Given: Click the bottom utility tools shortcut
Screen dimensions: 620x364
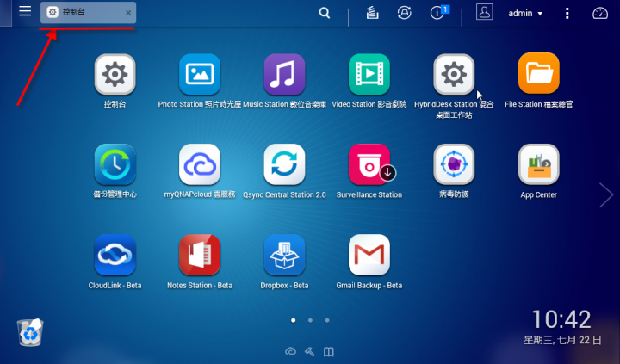Looking at the screenshot, I should [310, 351].
